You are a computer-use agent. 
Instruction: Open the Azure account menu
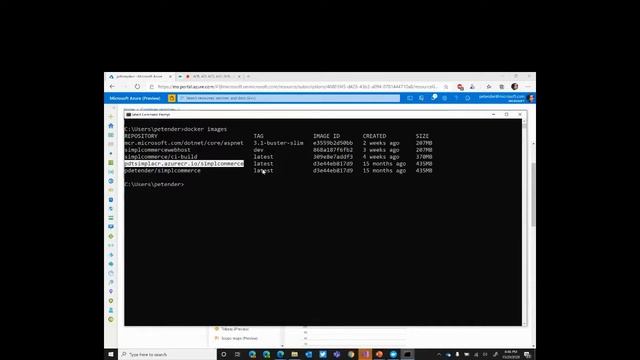[x=506, y=98]
